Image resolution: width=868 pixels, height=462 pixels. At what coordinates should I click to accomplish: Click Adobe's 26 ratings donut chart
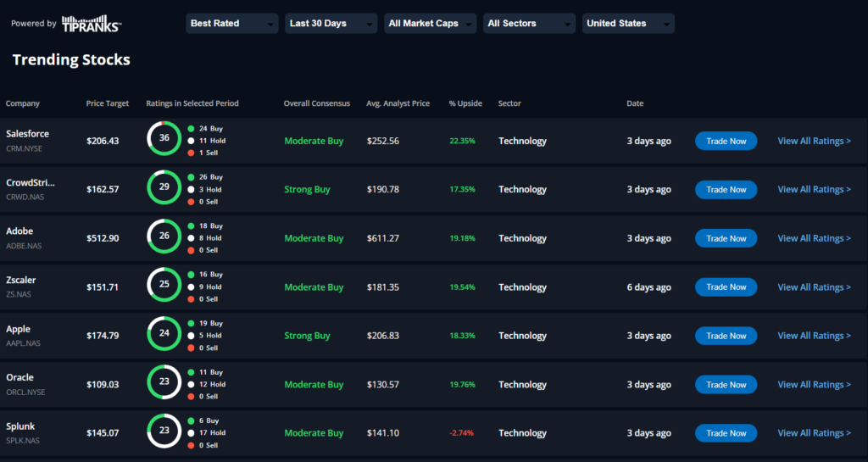tap(164, 236)
